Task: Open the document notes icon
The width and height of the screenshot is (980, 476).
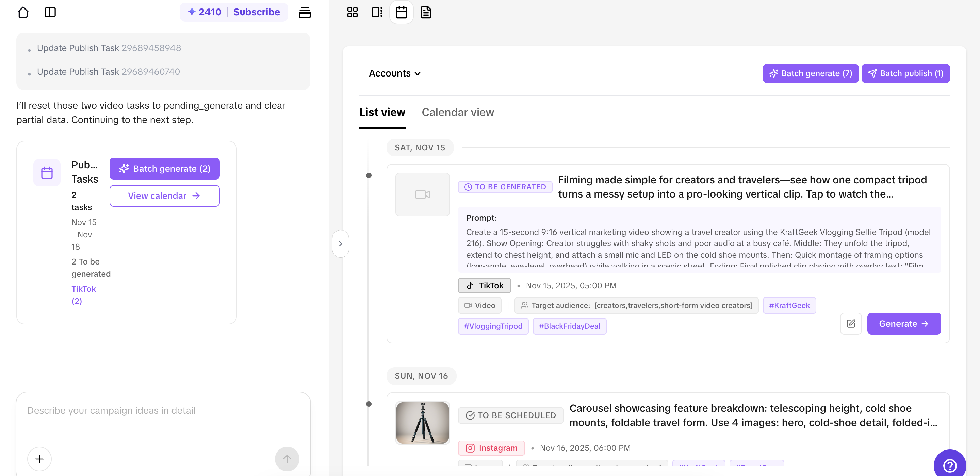Action: coord(426,12)
